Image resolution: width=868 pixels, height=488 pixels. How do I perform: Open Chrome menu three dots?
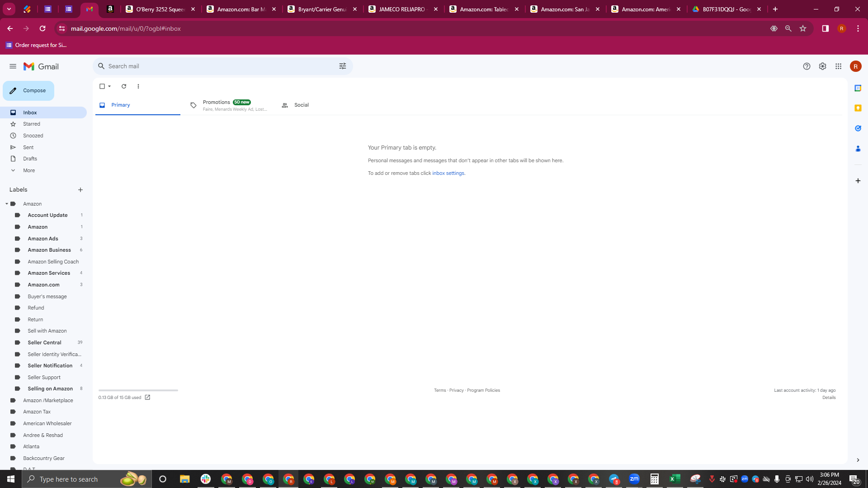click(x=858, y=28)
